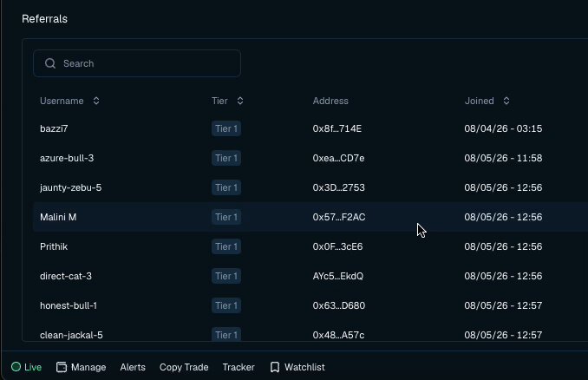Select username direct-cat-3

(x=66, y=276)
